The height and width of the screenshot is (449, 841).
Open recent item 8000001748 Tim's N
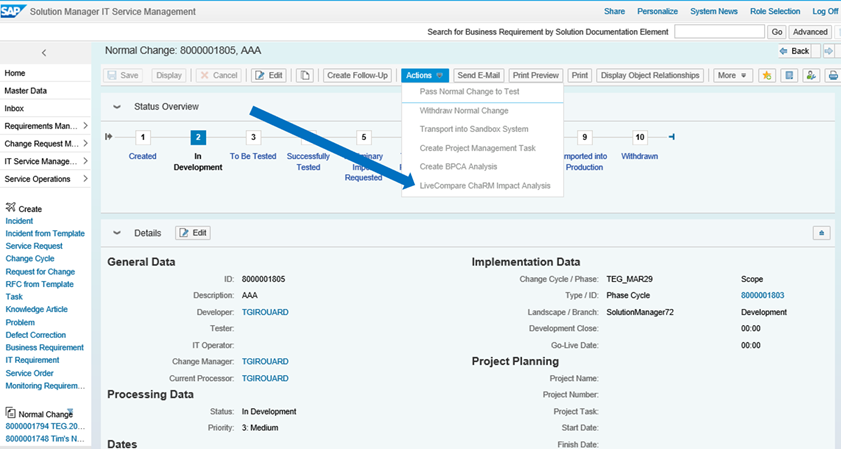[45, 438]
